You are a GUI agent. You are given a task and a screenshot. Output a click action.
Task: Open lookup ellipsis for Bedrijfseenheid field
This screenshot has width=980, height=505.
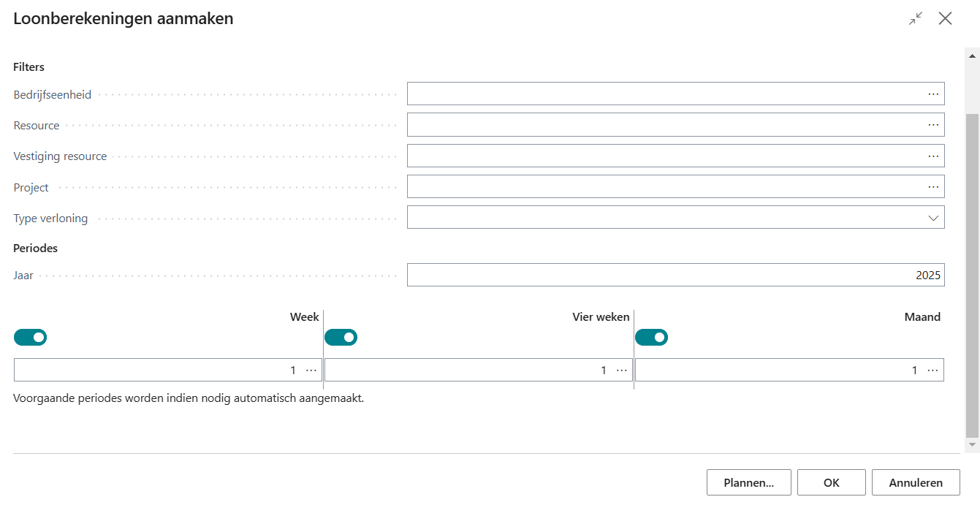point(933,94)
